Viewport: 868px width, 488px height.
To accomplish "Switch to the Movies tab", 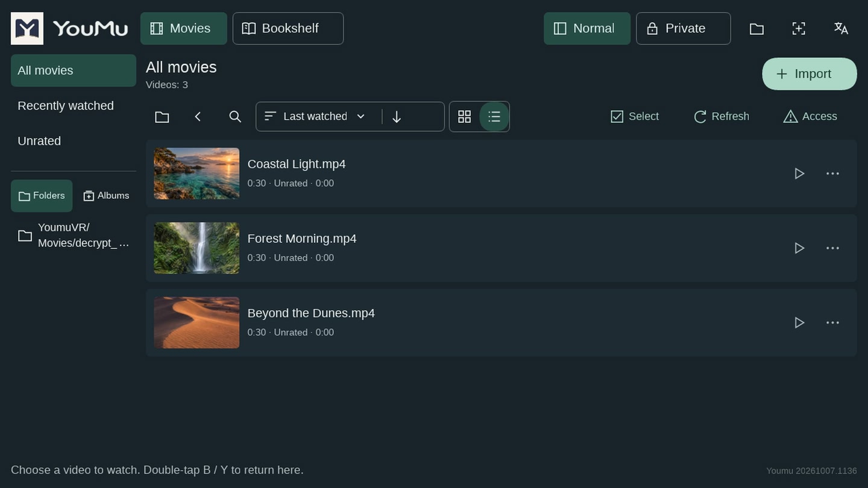I will [184, 28].
